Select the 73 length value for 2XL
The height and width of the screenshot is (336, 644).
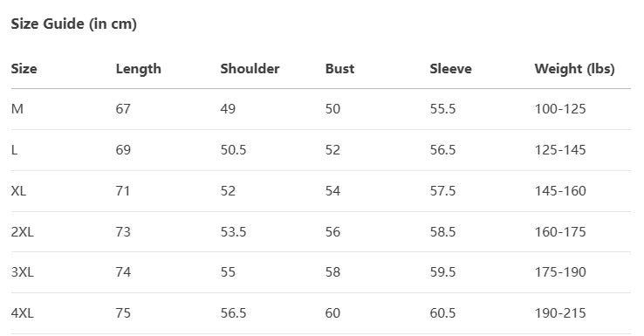tap(123, 232)
